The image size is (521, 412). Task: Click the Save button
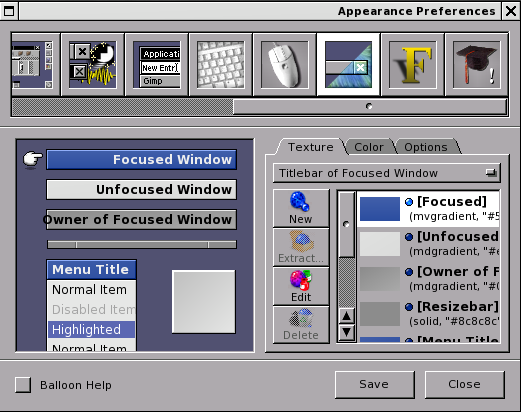tap(375, 384)
